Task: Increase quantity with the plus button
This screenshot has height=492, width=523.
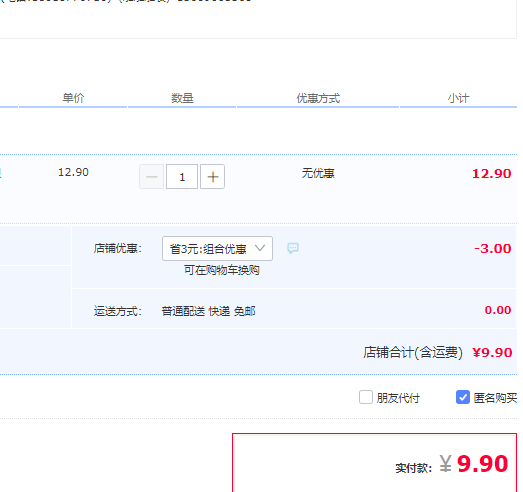Action: [212, 176]
